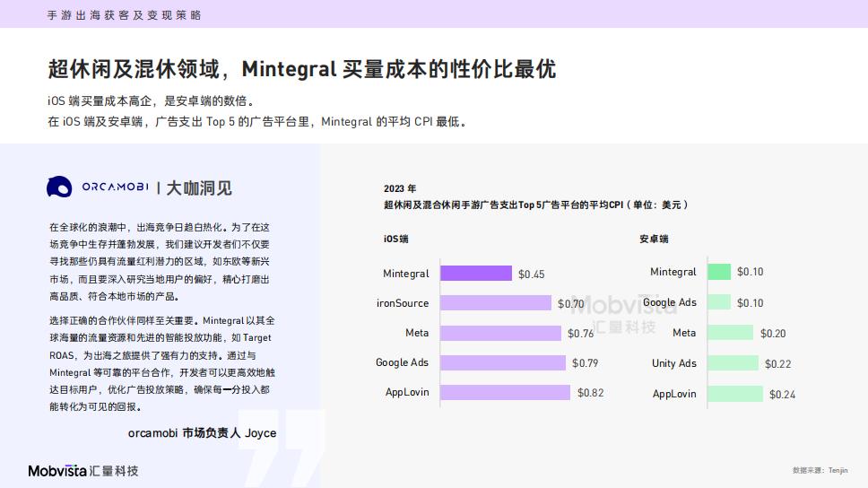Click the Android Google Ads label
The image size is (868, 488).
pos(669,302)
